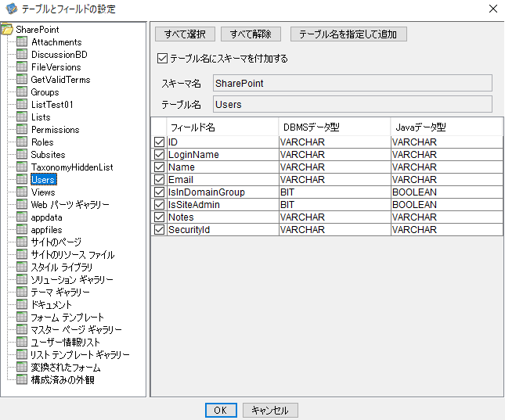Viewport: 505px width, 420px height.
Task: Click the Javaデータ型 column header
Action: (446, 127)
